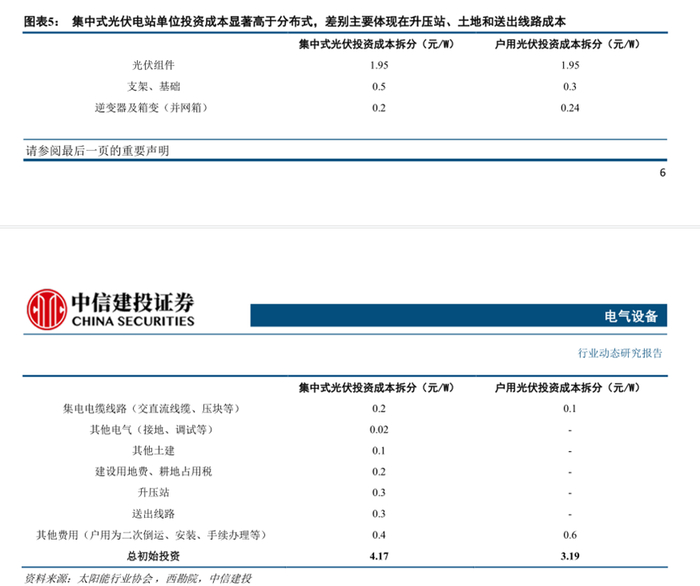
Task: Click the 建设用地费、耕地占用税 row label
Action: tap(153, 471)
